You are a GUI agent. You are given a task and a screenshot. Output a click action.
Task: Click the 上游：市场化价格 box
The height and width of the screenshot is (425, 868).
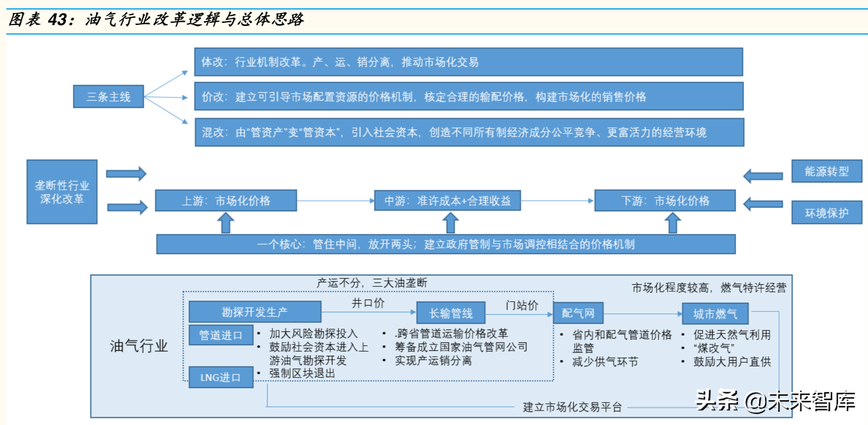[226, 201]
